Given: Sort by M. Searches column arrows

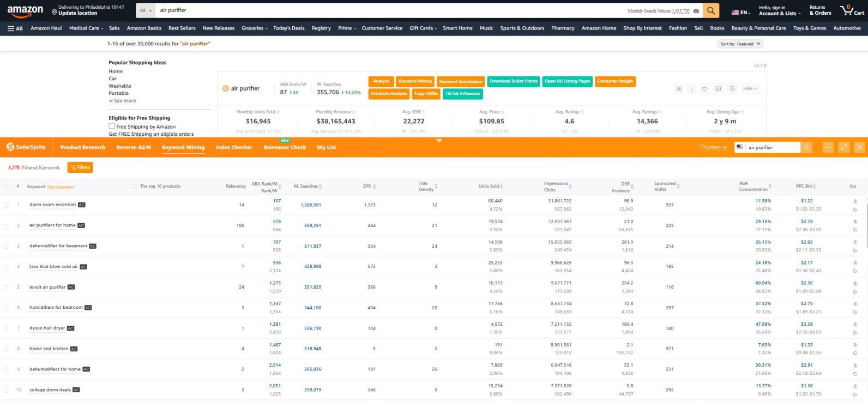Looking at the screenshot, I should [x=320, y=187].
